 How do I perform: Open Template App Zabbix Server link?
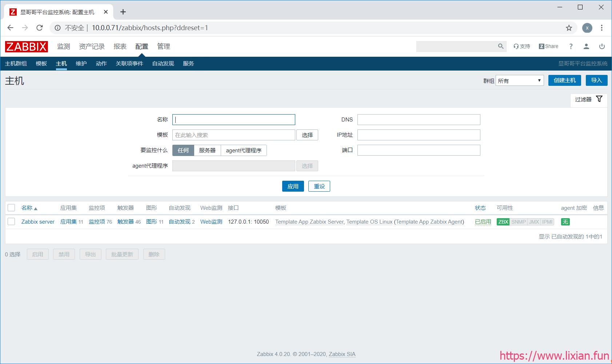(x=309, y=222)
